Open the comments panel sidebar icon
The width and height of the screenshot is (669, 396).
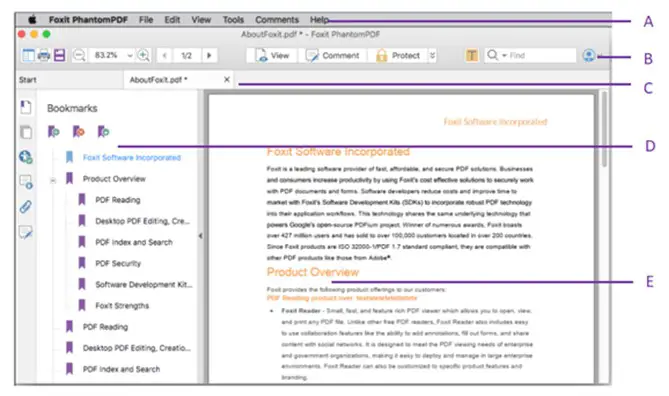[26, 182]
